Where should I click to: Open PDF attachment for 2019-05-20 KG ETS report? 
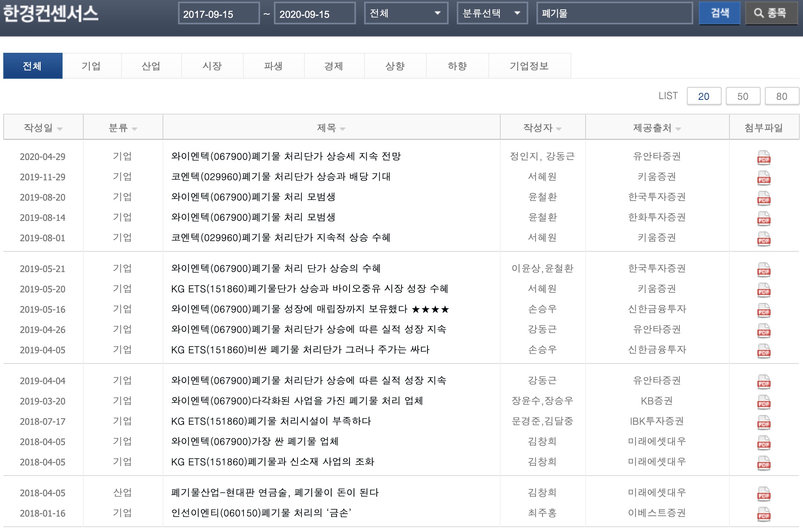(x=764, y=290)
